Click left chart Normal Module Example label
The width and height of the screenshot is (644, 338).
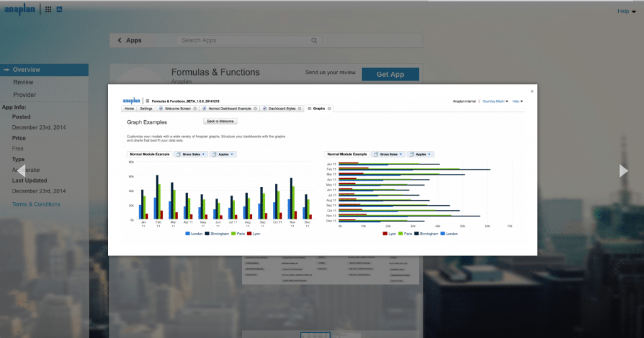(x=150, y=154)
